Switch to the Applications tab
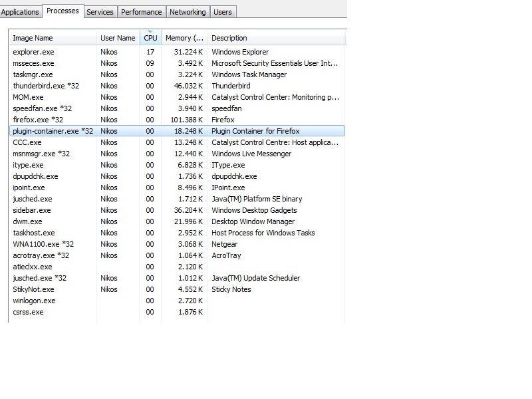The height and width of the screenshot is (399, 532). pyautogui.click(x=20, y=12)
